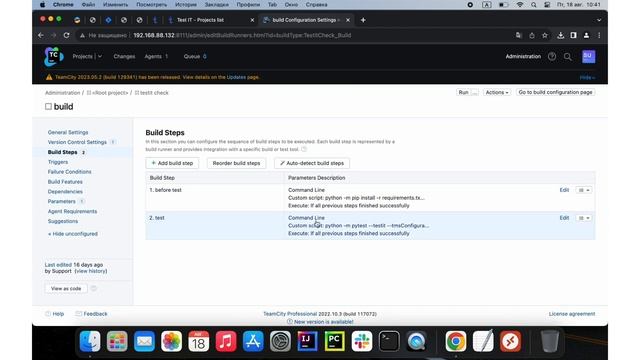
Task: Click the TeamCity logo icon
Action: 53,56
